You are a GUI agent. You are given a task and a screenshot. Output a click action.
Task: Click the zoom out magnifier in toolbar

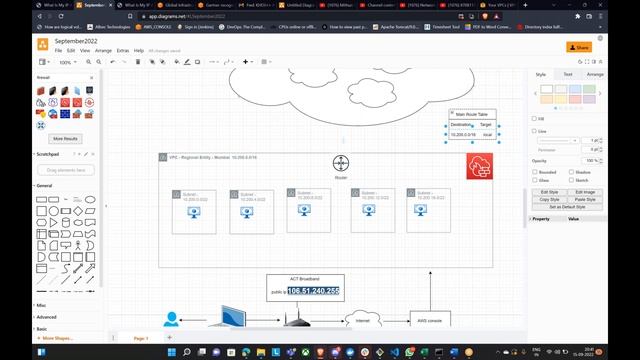pos(99,62)
